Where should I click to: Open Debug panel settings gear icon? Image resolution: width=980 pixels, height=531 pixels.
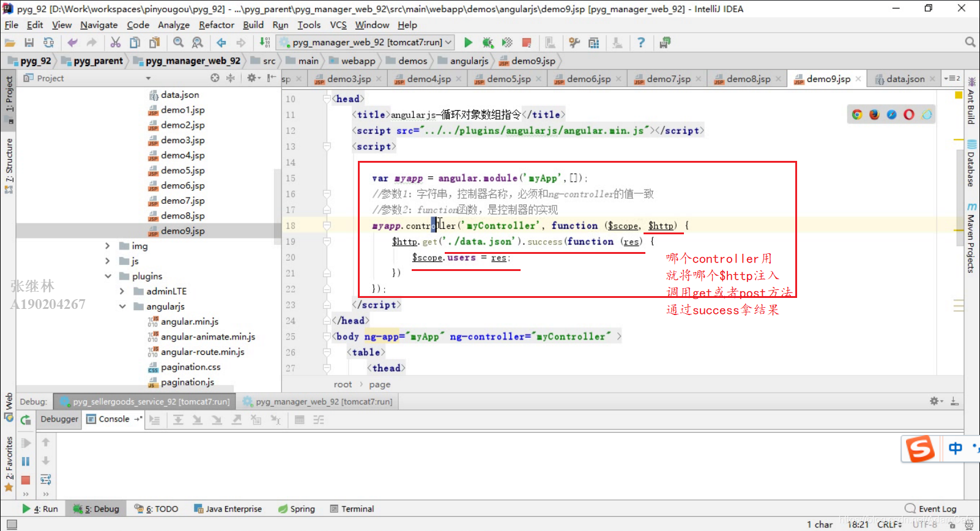click(x=934, y=401)
